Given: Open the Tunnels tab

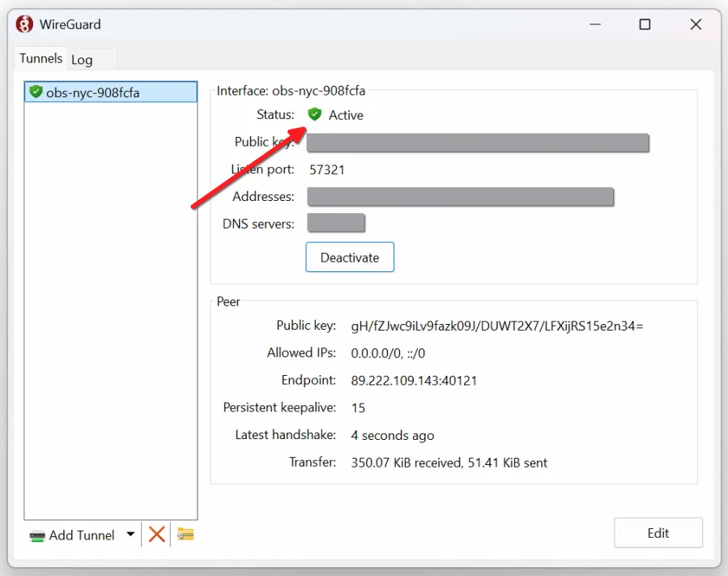Looking at the screenshot, I should 40,58.
